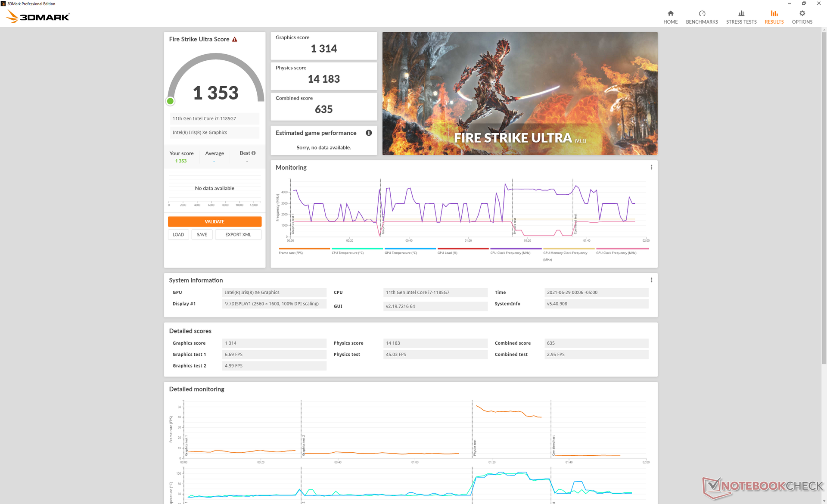The height and width of the screenshot is (504, 827).
Task: Open the Stress Tests section
Action: 741,17
